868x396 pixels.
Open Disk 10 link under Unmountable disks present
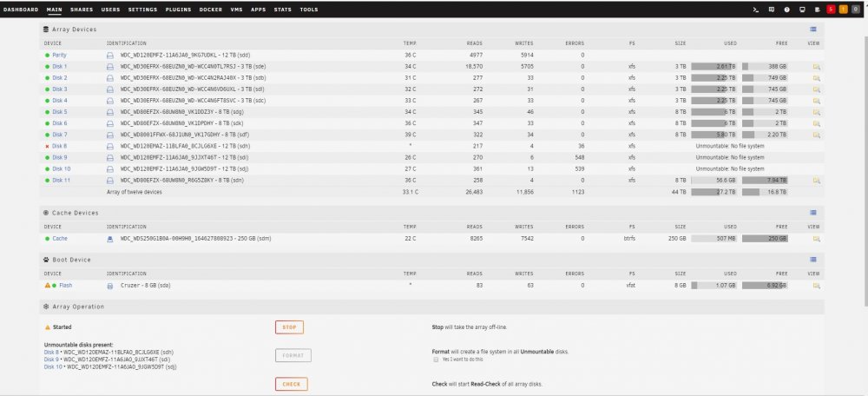[53, 366]
